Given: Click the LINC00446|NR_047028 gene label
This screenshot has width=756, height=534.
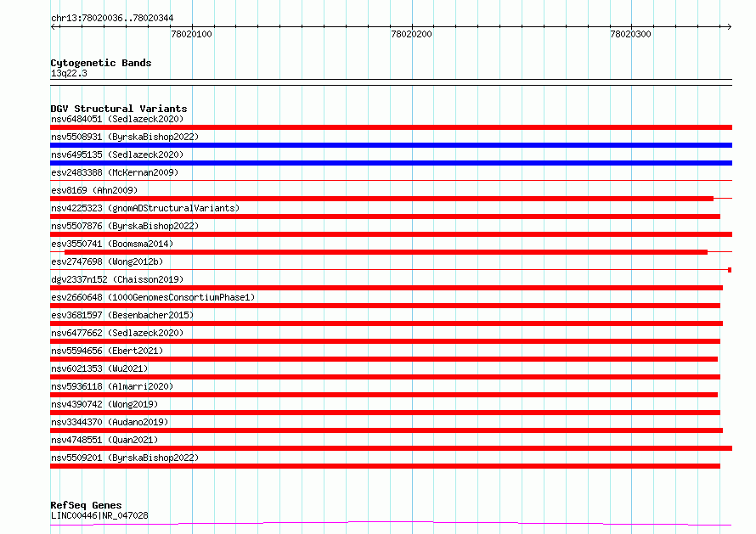Looking at the screenshot, I should [99, 515].
